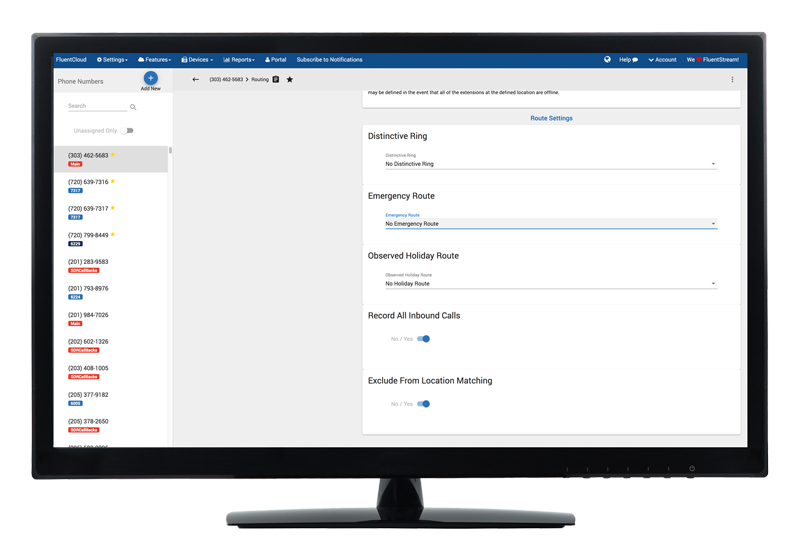Toggle the Unassigned Only switch
The width and height of the screenshot is (800, 560).
pos(127,130)
